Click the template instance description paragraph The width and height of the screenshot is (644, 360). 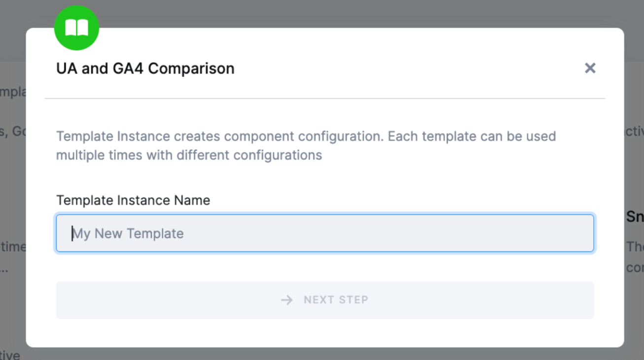(306, 145)
